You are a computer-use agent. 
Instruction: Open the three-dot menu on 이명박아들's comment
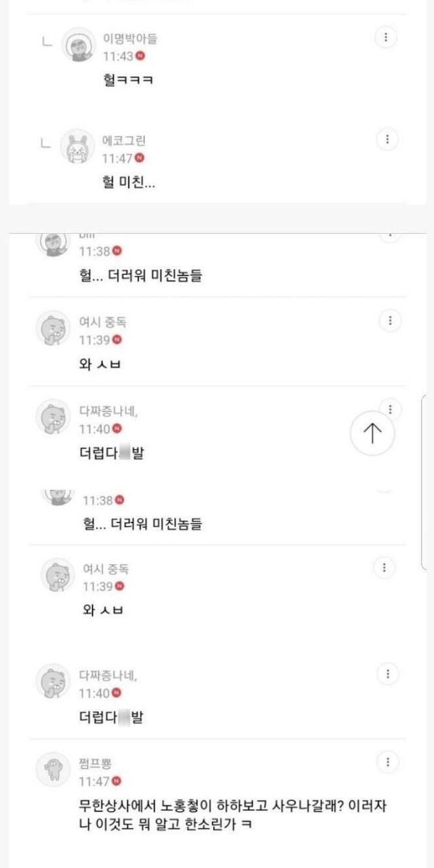click(x=386, y=37)
